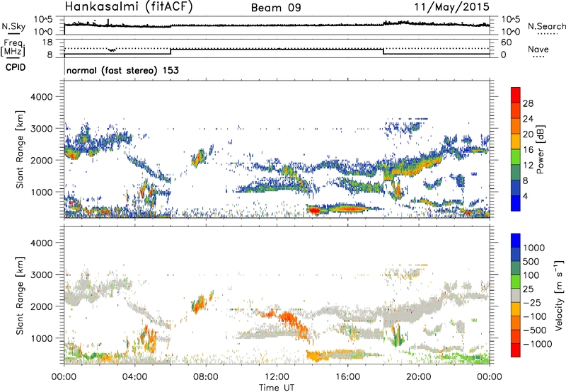Click the 2000 tick label in the power panel

tap(42, 160)
